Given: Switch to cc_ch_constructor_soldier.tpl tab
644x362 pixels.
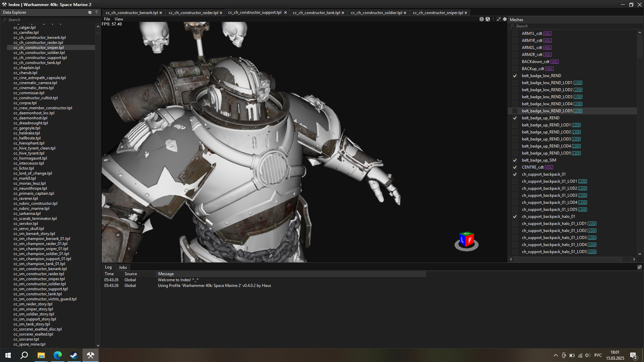Looking at the screenshot, I should coord(376,13).
